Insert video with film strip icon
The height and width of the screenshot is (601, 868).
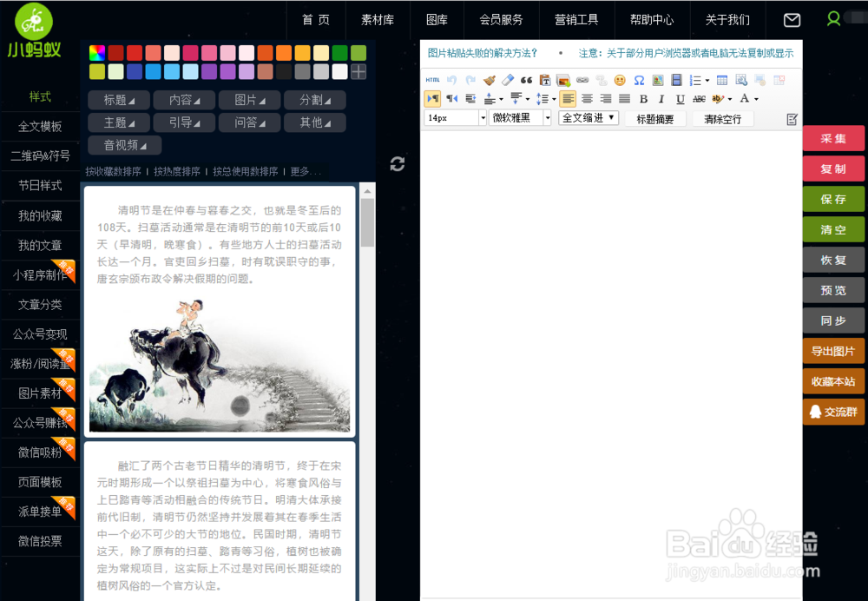point(676,80)
